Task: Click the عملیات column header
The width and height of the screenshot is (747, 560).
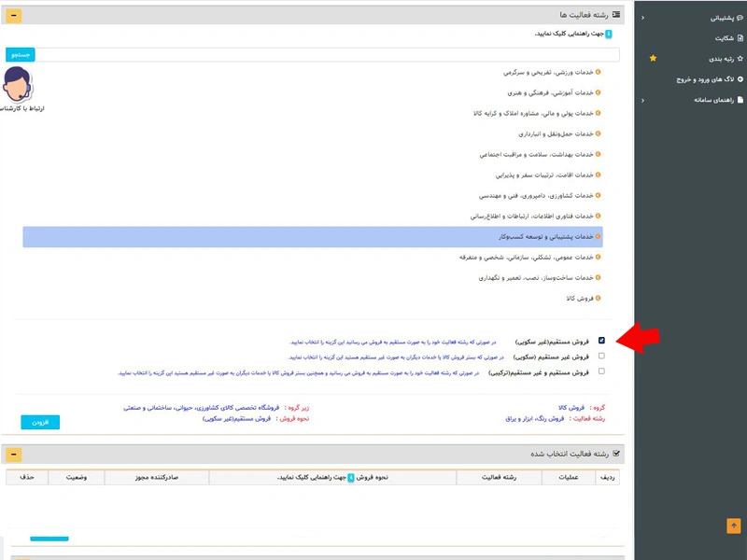Action: 569,477
